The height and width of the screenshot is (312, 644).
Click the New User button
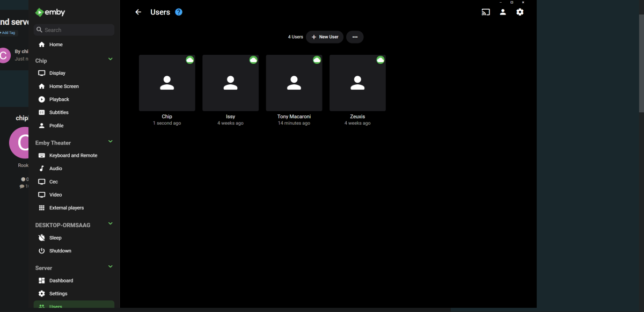[325, 37]
